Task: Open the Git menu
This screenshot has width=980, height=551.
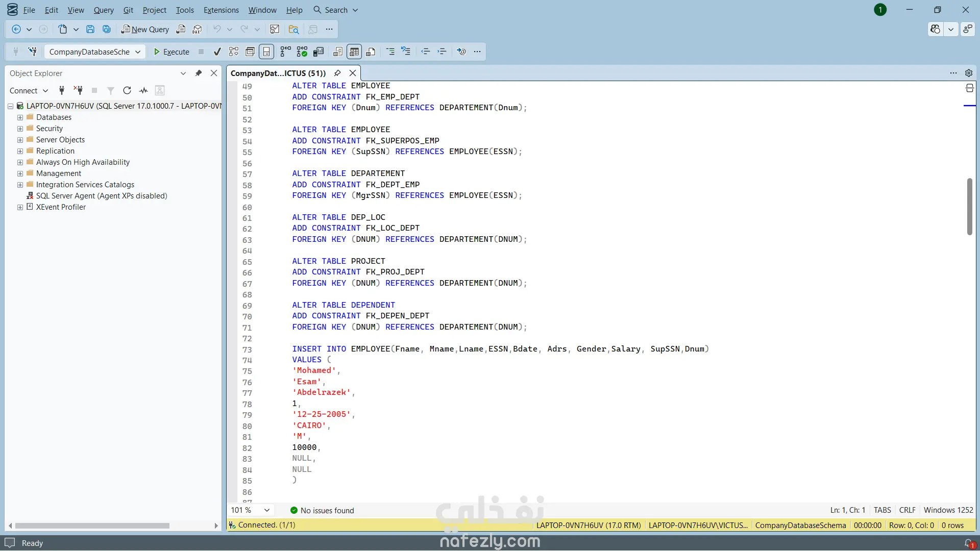Action: pos(128,10)
